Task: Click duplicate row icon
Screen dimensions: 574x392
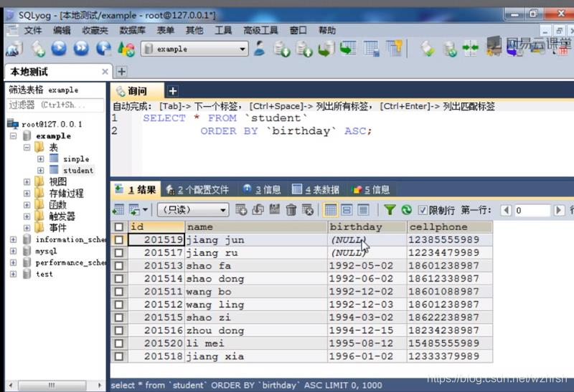Action: pyautogui.click(x=258, y=210)
